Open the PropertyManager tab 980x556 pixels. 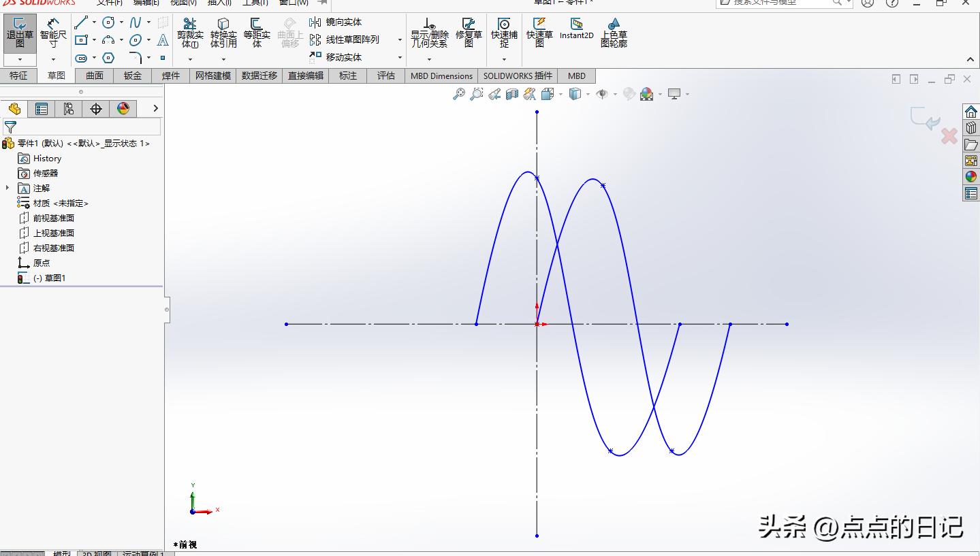tap(42, 109)
